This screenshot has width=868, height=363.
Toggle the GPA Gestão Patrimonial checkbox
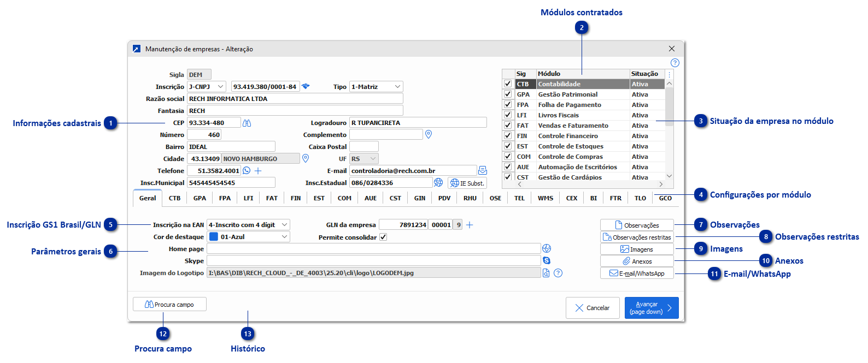(508, 94)
